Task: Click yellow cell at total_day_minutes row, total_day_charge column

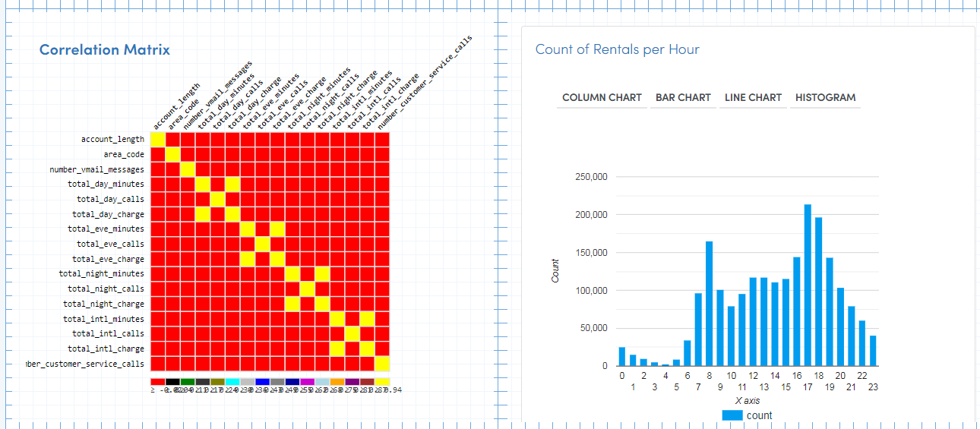Action: [232, 185]
